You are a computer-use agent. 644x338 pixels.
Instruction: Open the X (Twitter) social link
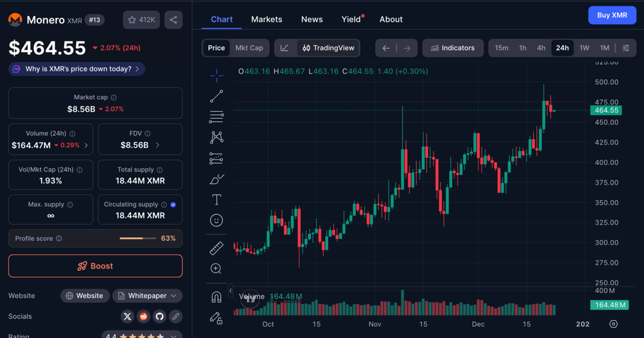point(127,317)
